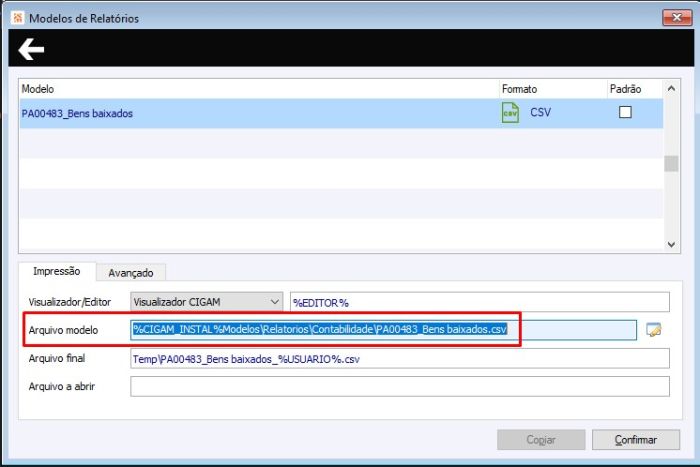Click the empty Arquivo a abrir field

[x=400, y=387]
